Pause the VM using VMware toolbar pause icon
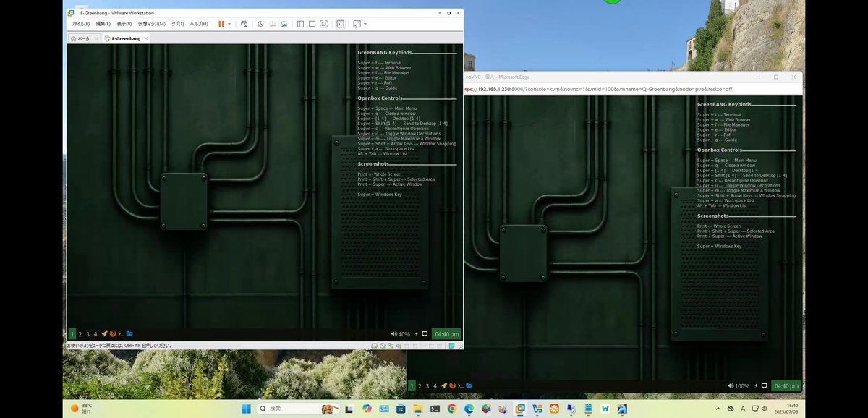The height and width of the screenshot is (418, 868). tap(221, 24)
